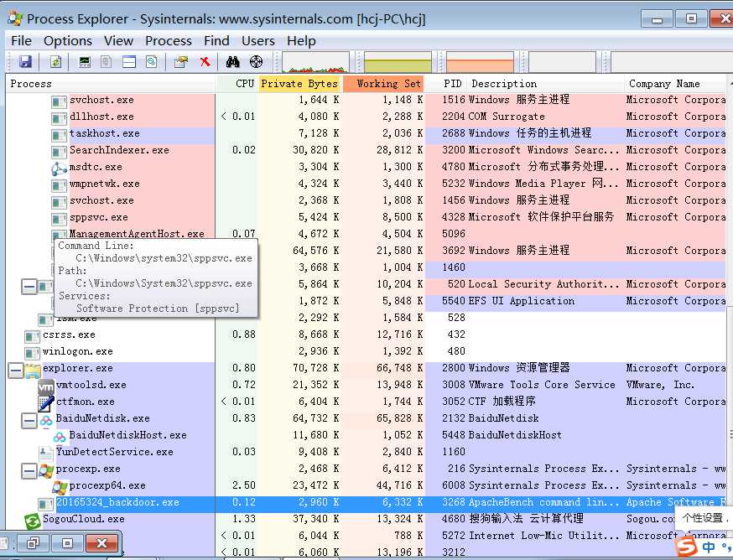This screenshot has height=560, width=733.
Task: Click the vmtoolsd.exe VMware icon
Action: point(45,386)
